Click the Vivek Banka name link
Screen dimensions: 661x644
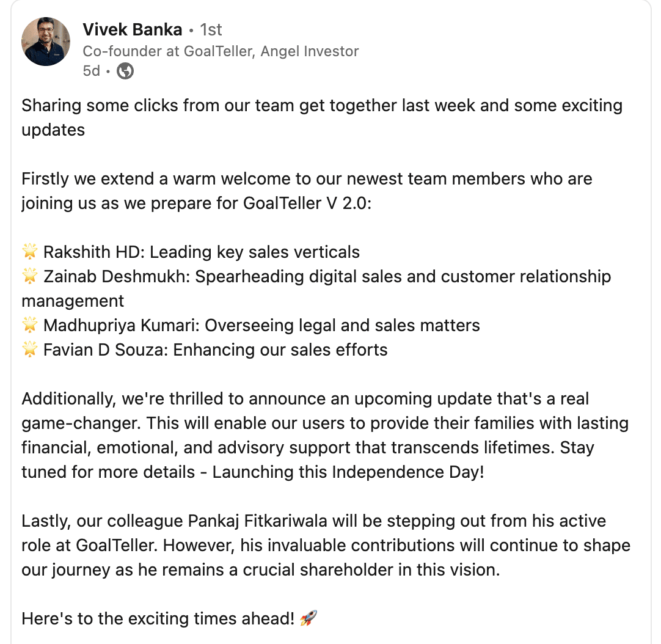click(133, 29)
